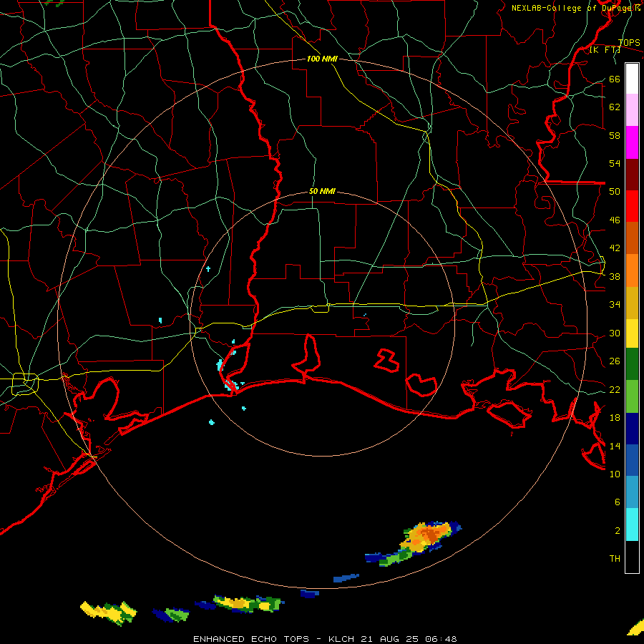Click the 46 value on the legend
Image resolution: width=644 pixels, height=644 pixels.
[x=615, y=220]
